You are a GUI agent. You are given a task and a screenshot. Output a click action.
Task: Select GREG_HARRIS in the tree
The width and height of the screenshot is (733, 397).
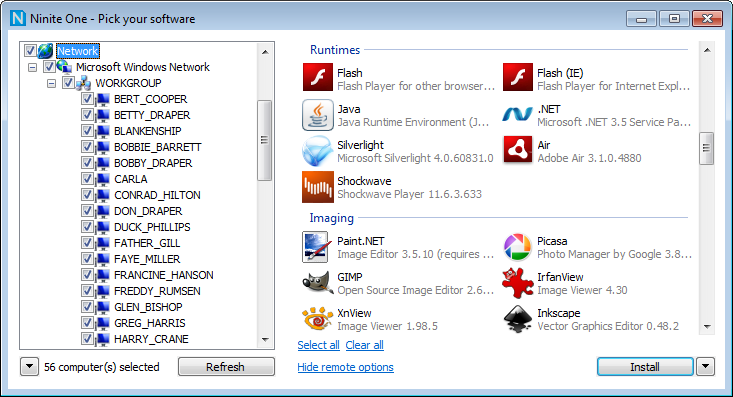coord(150,323)
